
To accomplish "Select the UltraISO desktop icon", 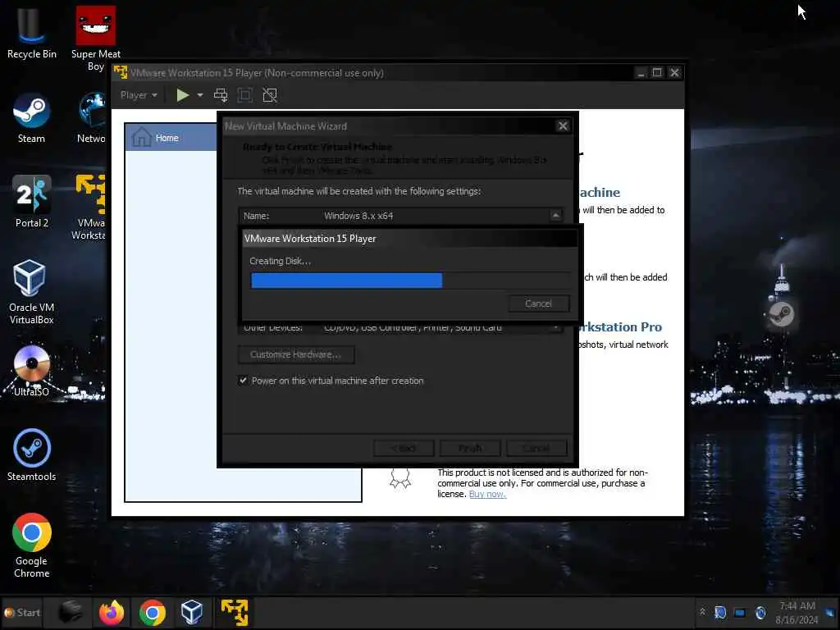I will pyautogui.click(x=31, y=371).
